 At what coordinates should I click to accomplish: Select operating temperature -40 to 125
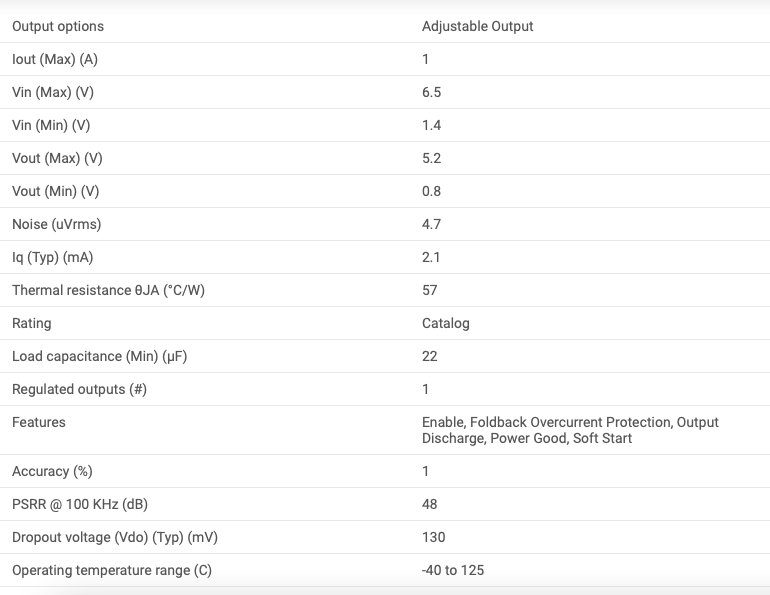[453, 570]
